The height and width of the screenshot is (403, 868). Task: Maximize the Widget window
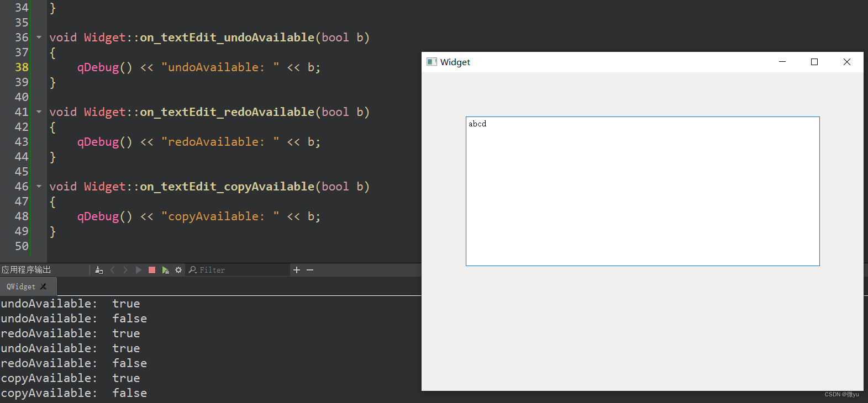(x=814, y=62)
